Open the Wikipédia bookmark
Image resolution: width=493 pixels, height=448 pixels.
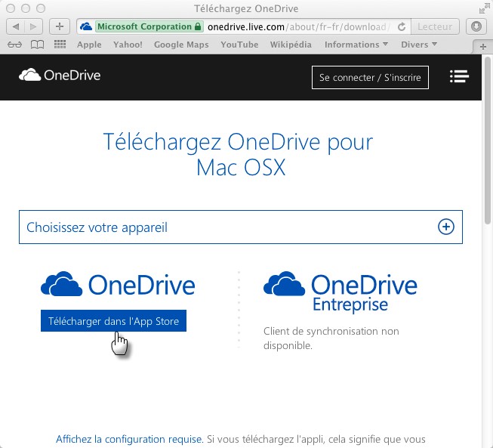tap(291, 45)
